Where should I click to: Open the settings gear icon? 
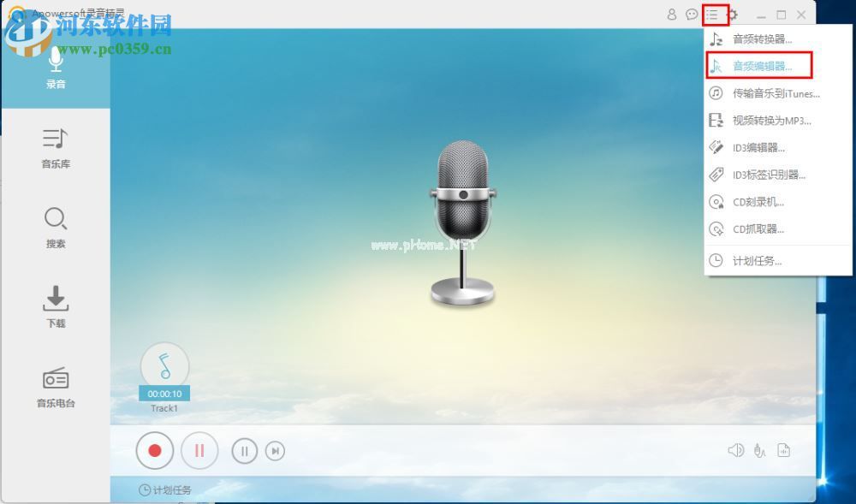point(732,15)
